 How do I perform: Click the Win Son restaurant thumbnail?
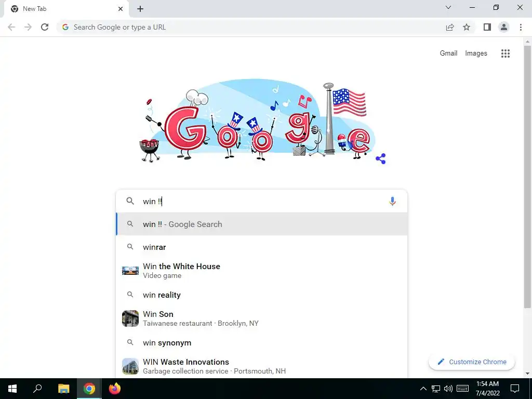tap(130, 318)
